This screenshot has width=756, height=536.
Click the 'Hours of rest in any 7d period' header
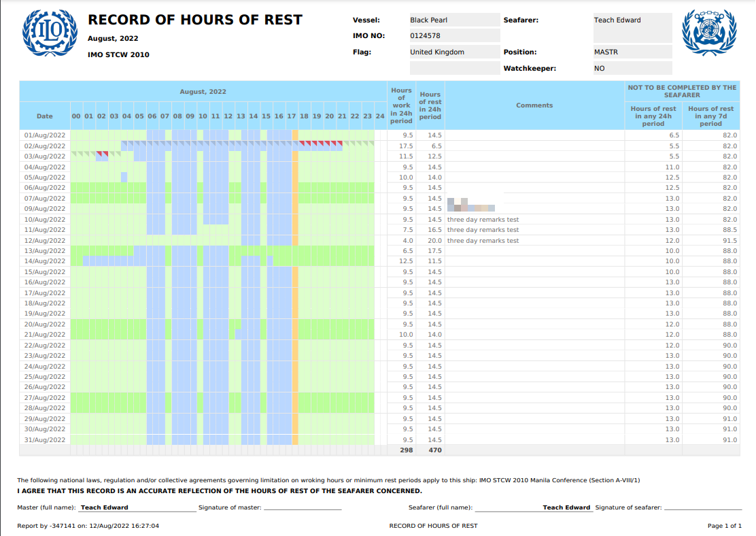pos(710,116)
